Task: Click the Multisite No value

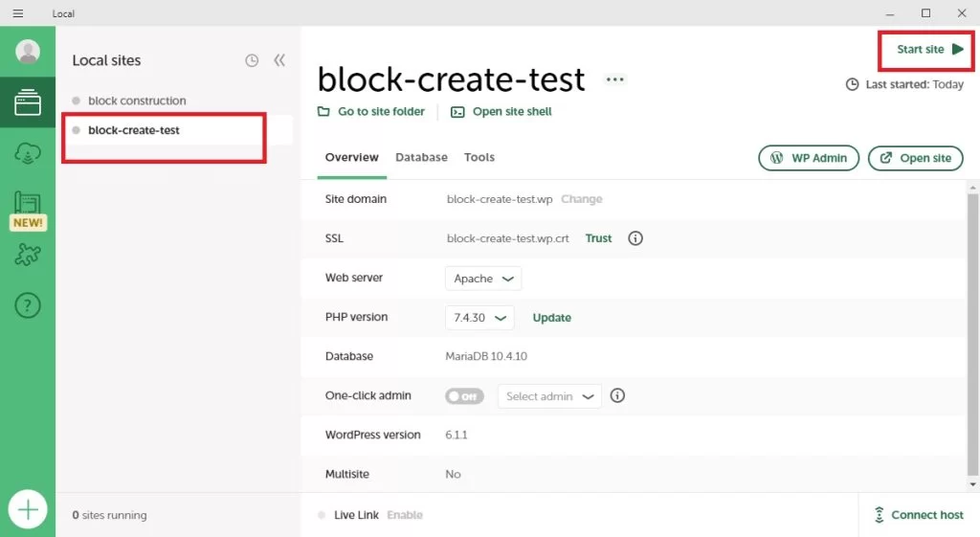Action: [x=453, y=475]
